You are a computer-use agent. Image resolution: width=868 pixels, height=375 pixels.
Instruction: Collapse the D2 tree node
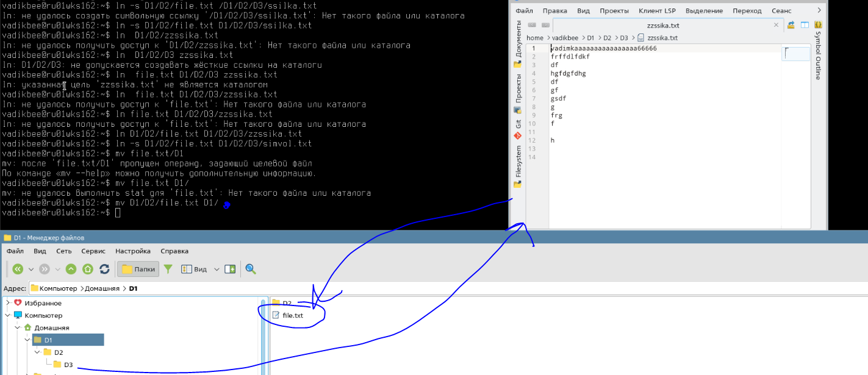coord(37,352)
